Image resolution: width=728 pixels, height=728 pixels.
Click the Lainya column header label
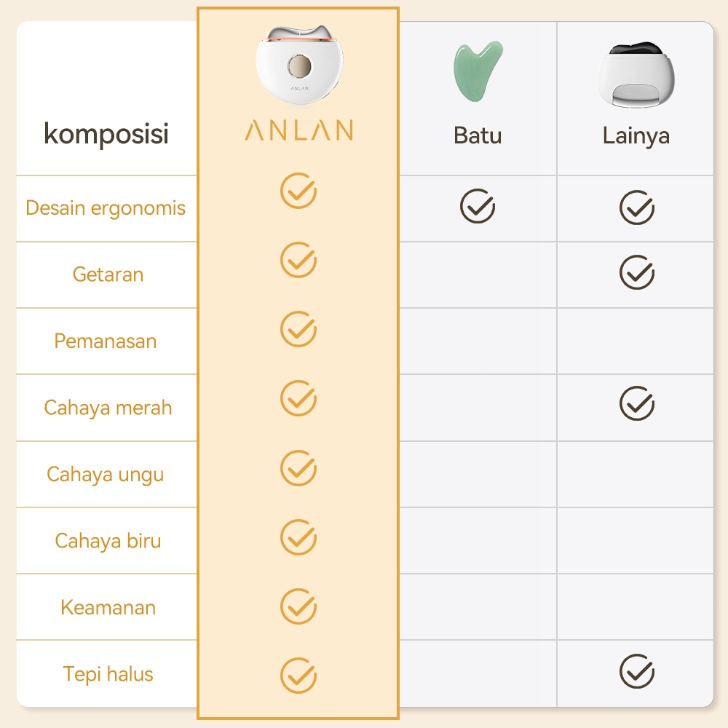(x=636, y=136)
